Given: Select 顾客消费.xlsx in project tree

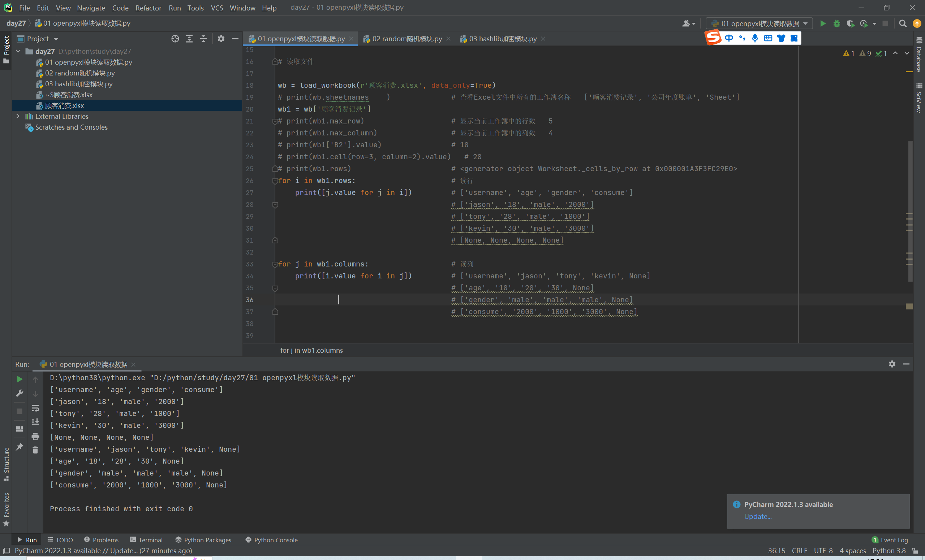Looking at the screenshot, I should coord(64,105).
